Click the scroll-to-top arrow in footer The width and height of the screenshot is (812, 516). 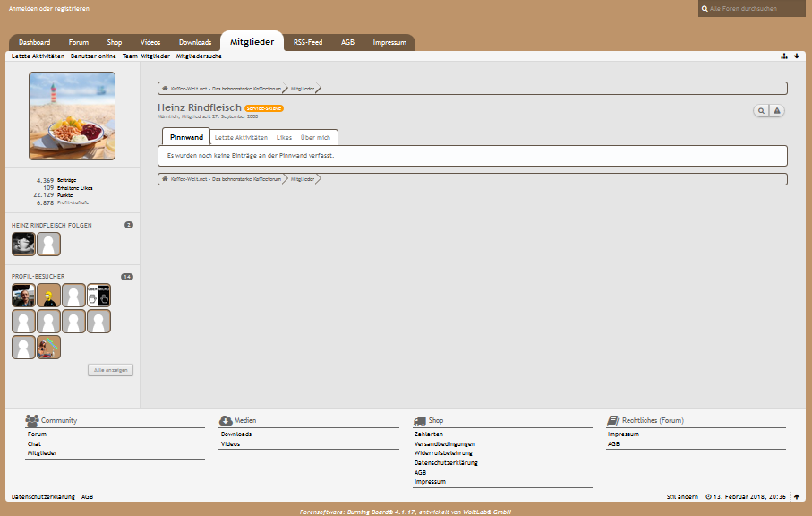click(797, 496)
